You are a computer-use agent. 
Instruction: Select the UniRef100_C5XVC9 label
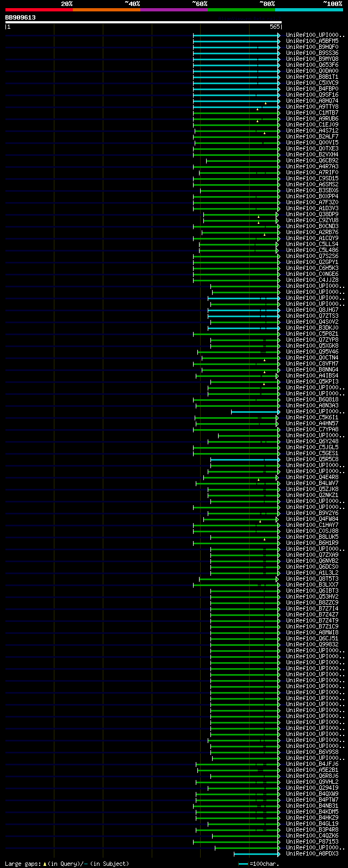pos(312,83)
